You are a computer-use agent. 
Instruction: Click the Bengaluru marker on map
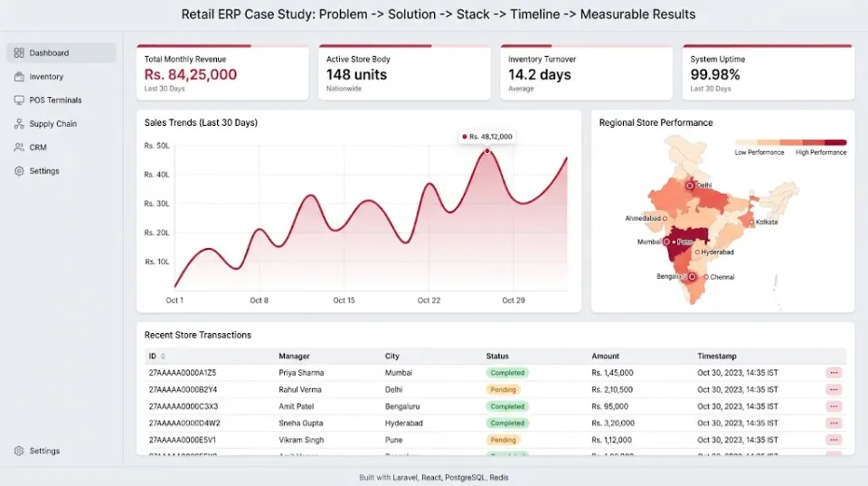click(692, 277)
